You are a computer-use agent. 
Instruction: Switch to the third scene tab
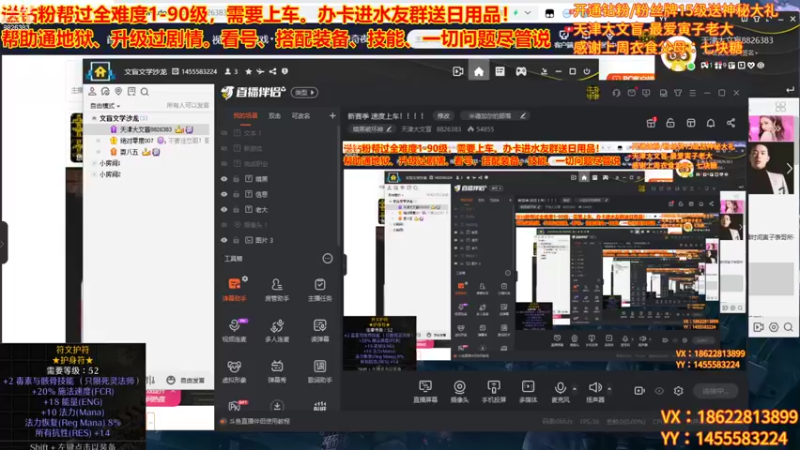(301, 116)
